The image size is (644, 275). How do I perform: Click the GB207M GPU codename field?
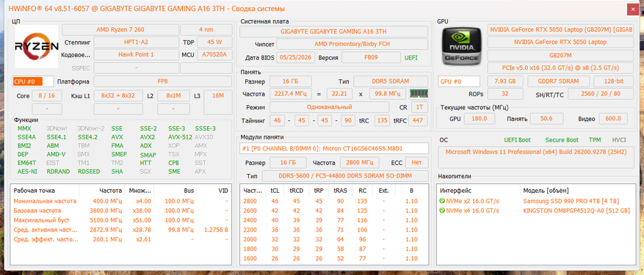click(x=560, y=55)
